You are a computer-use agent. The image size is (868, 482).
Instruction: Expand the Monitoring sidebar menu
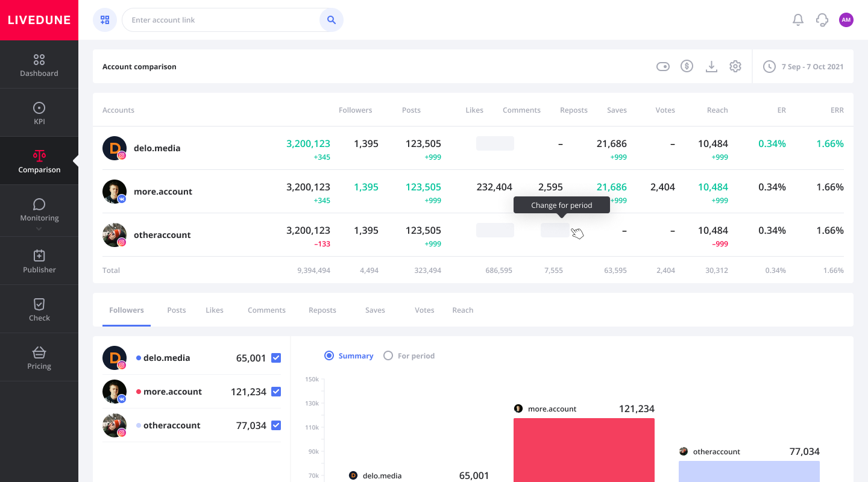[x=39, y=211]
